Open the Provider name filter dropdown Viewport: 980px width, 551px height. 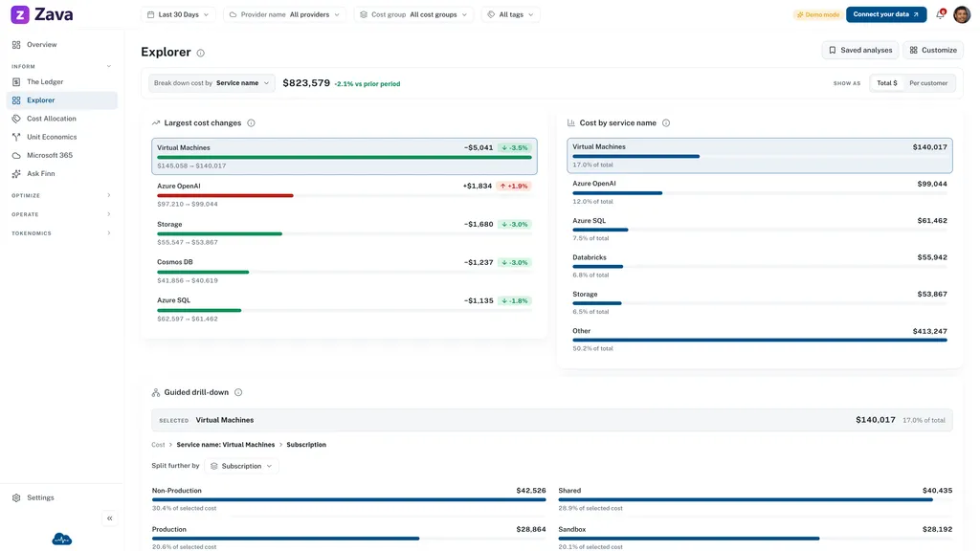[285, 14]
